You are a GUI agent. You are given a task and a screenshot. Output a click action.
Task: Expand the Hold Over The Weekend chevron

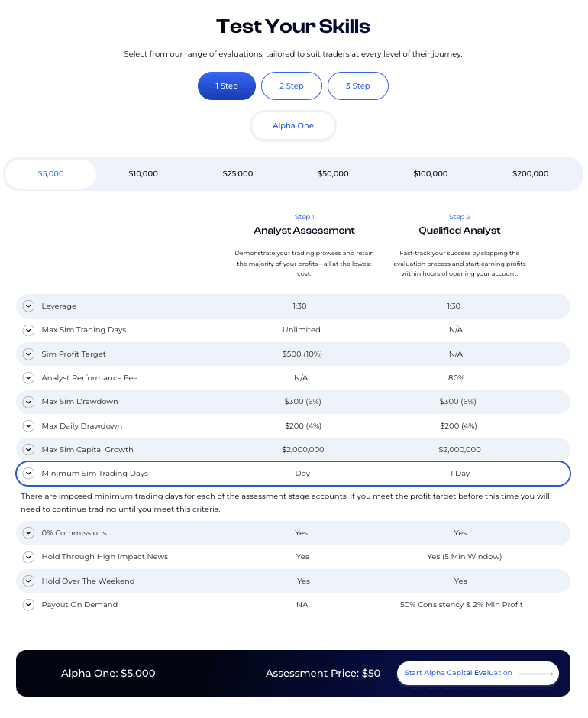28,581
